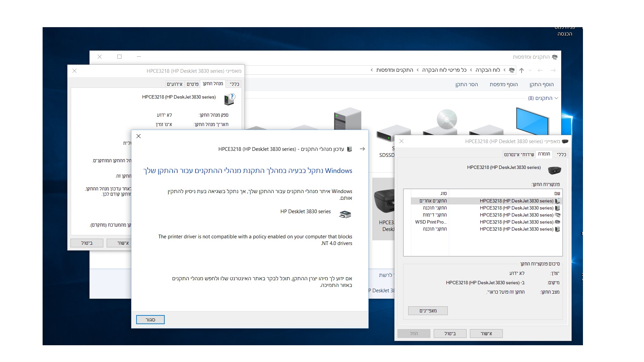Switch to the אירועים tab
The width and height of the screenshot is (644, 362).
[175, 84]
